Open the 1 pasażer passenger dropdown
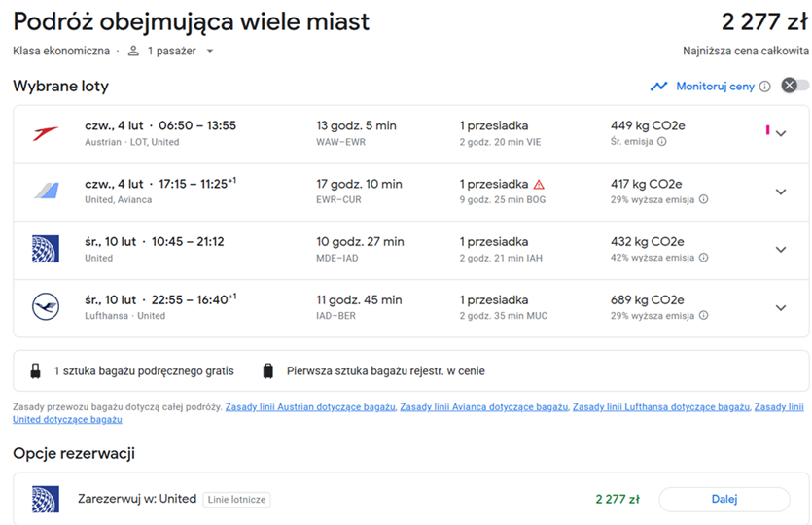This screenshot has width=812, height=525. (x=170, y=51)
